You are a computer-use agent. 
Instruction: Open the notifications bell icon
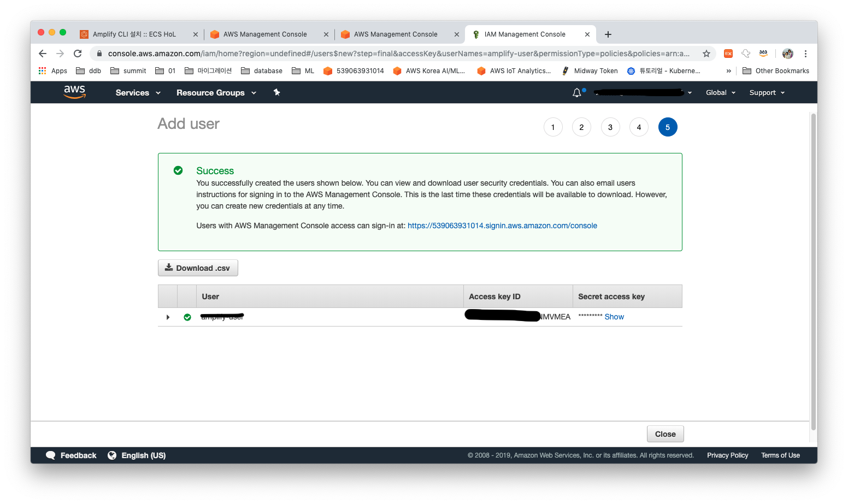pyautogui.click(x=576, y=93)
